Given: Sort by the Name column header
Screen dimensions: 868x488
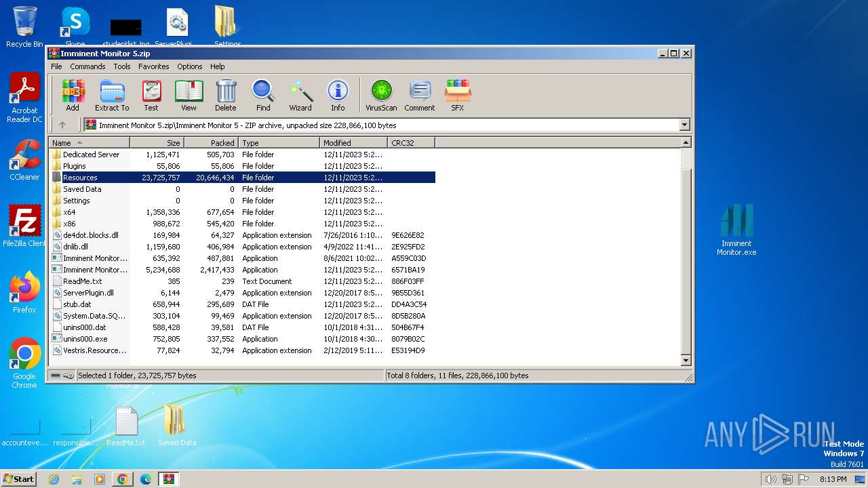Looking at the screenshot, I should (x=89, y=142).
